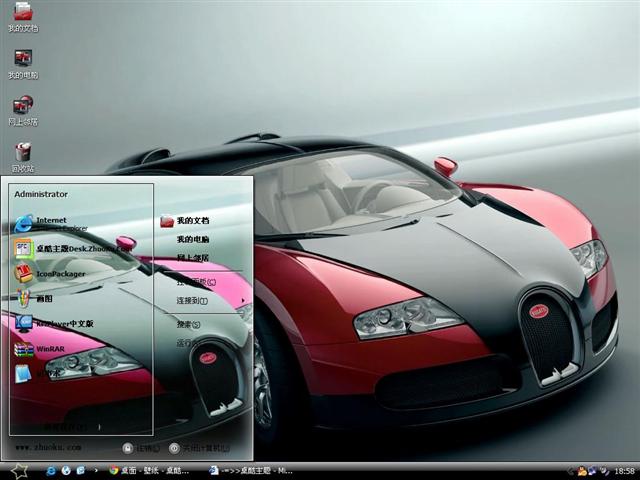Open 网上邻居 in Start menu right column
This screenshot has height=480, width=640.
[x=193, y=258]
